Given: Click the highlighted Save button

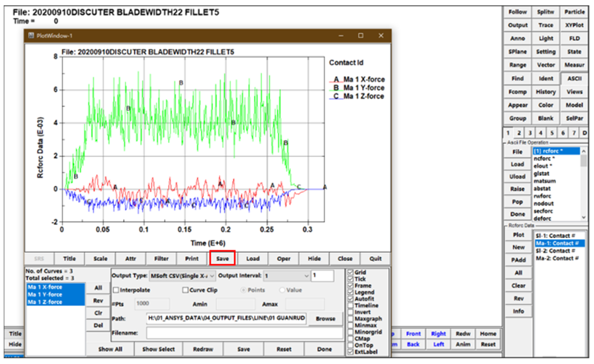Looking at the screenshot, I should point(222,259).
